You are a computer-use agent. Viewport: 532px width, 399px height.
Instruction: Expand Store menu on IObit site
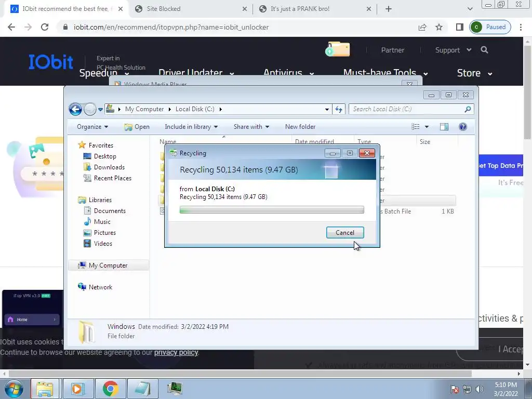[474, 73]
